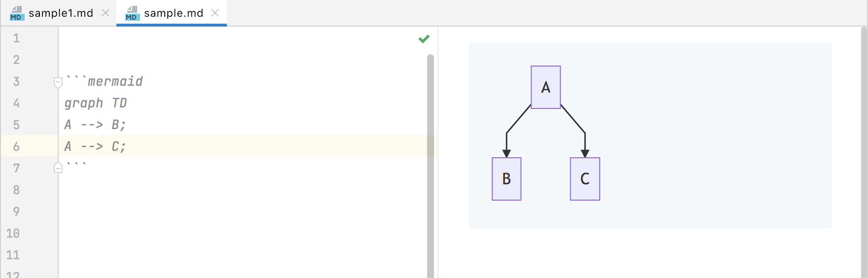Click the sample.md markdown file icon

(132, 13)
